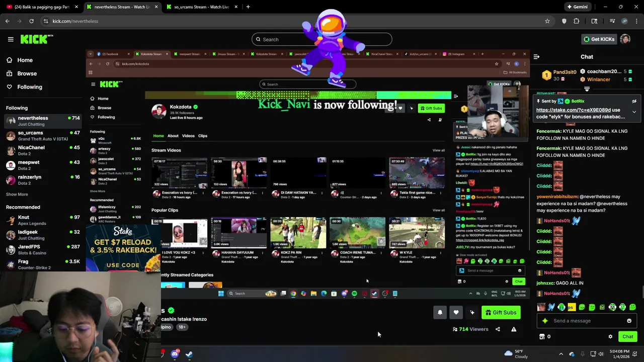Open Frag recommended channel
The image size is (644, 362).
pyautogui.click(x=43, y=264)
